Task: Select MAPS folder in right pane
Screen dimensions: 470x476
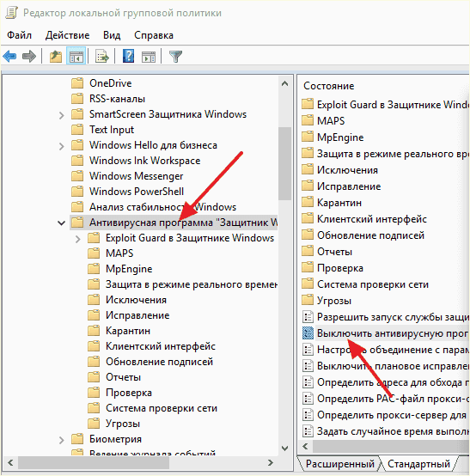Action: coord(331,121)
